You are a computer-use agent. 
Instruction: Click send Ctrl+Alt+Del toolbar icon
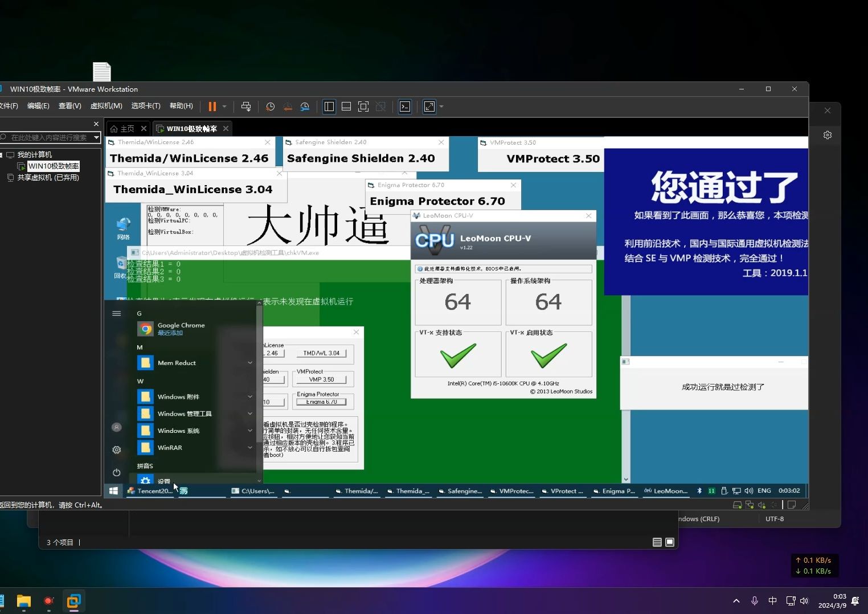tap(246, 107)
